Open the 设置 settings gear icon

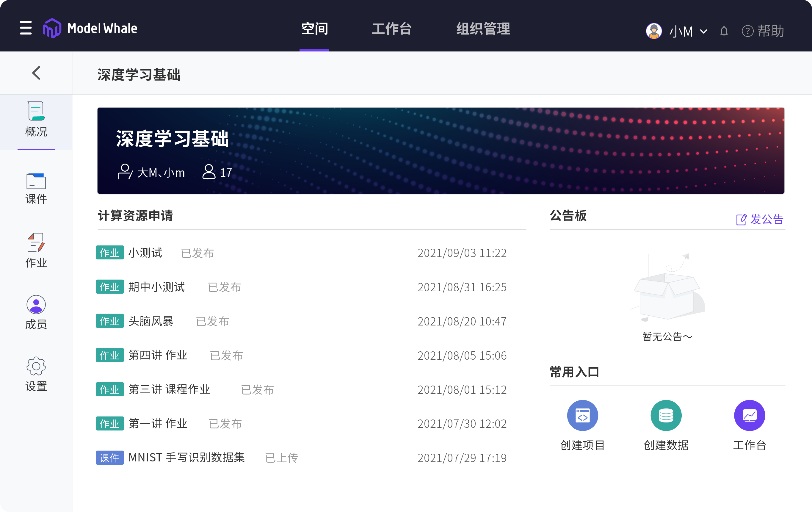[x=36, y=366]
